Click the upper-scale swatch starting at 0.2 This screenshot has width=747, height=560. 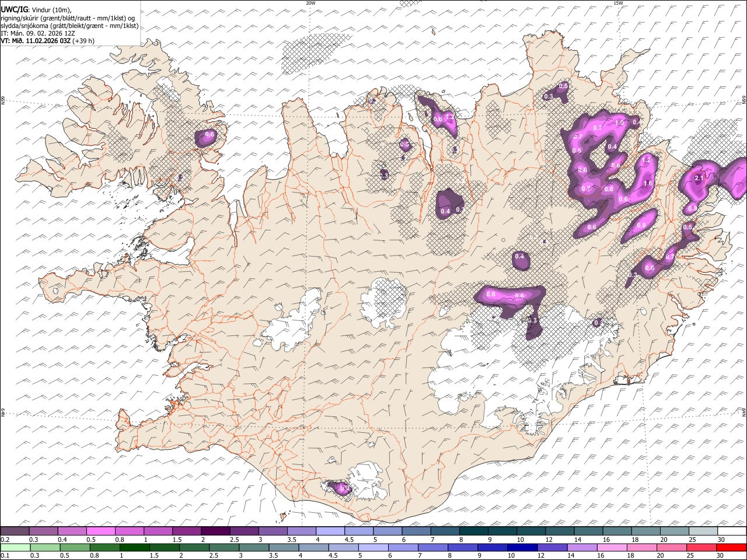(15, 531)
